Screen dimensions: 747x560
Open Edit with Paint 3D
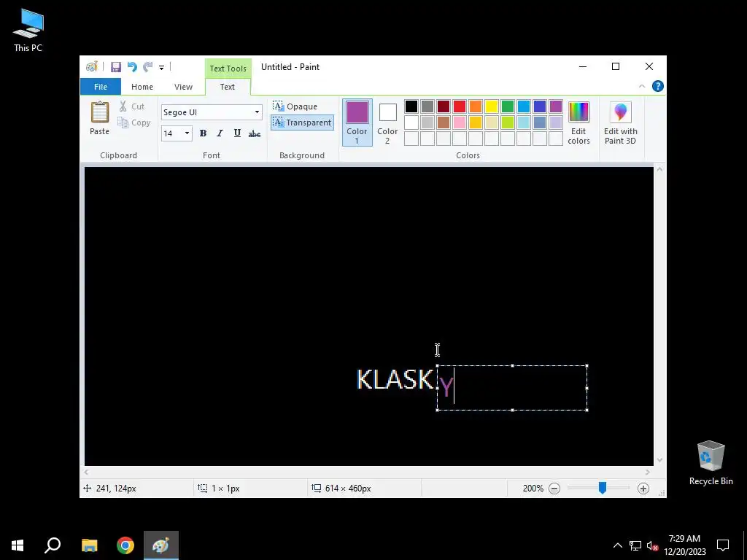[x=620, y=122]
